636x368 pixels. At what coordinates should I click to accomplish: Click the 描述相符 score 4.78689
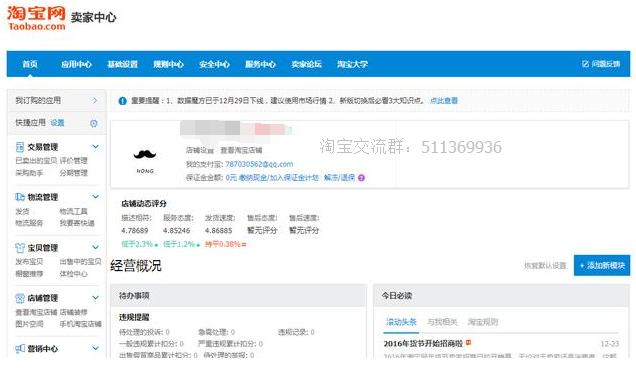coord(135,230)
